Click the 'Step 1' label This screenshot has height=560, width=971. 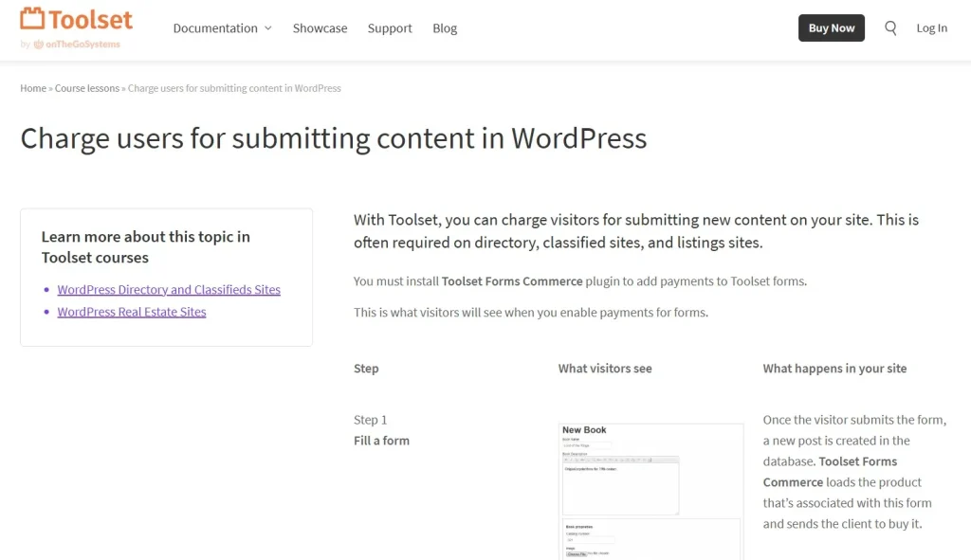[371, 420]
